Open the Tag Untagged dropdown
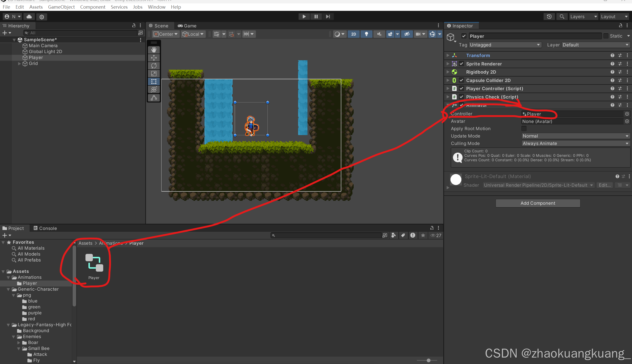 coord(505,45)
